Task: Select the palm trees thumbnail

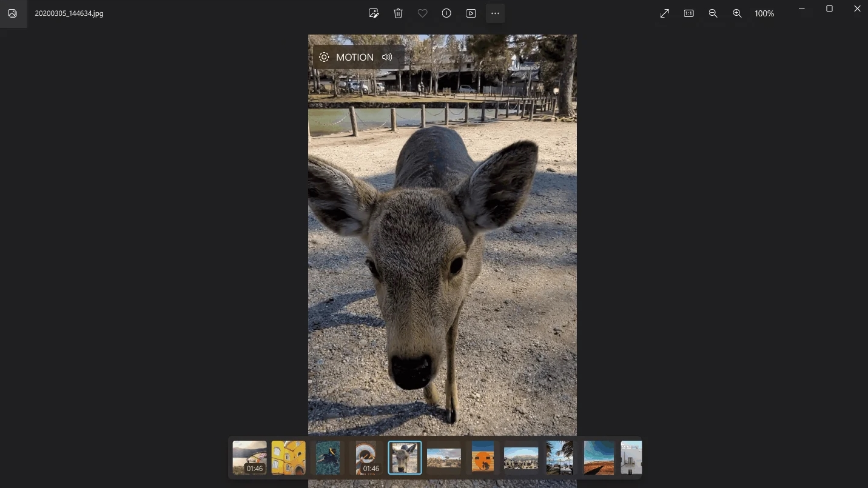Action: point(559,458)
